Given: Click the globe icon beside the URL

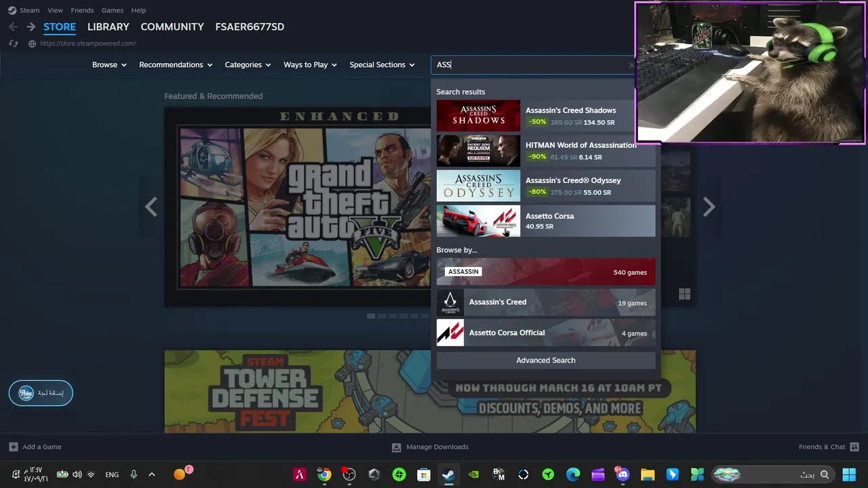Looking at the screenshot, I should pos(32,43).
